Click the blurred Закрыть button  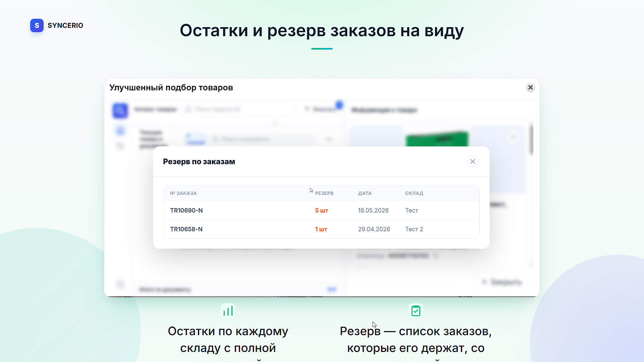click(502, 282)
